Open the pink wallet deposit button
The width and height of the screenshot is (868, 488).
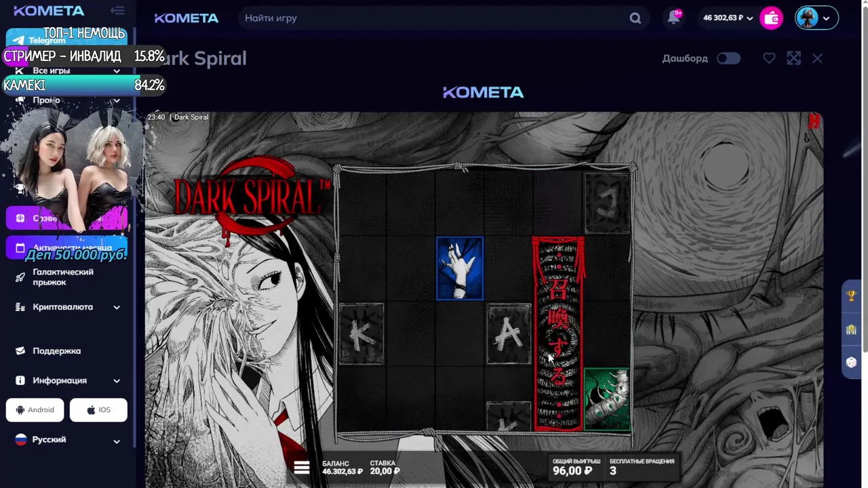tap(772, 18)
